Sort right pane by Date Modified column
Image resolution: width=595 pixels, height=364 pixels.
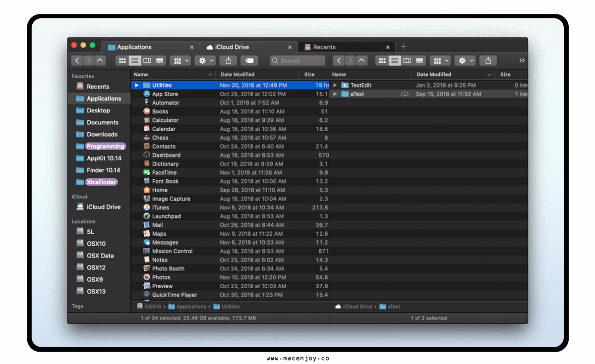pos(454,74)
